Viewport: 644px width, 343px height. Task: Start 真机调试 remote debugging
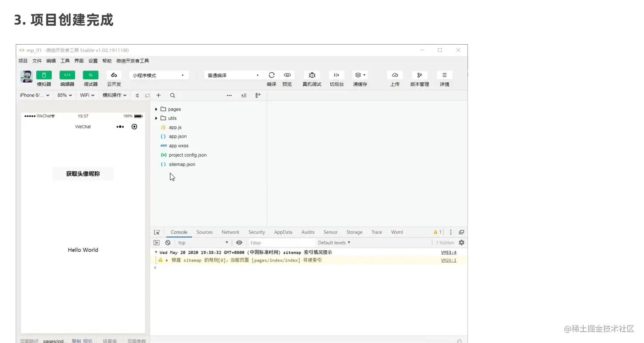pos(312,75)
